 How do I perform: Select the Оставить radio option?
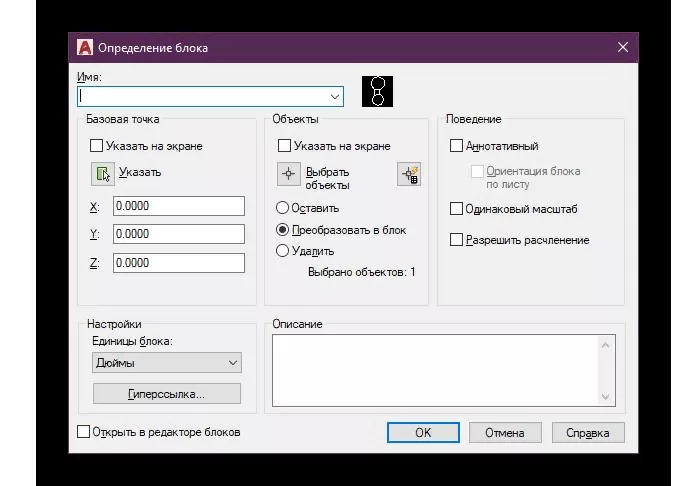click(282, 208)
